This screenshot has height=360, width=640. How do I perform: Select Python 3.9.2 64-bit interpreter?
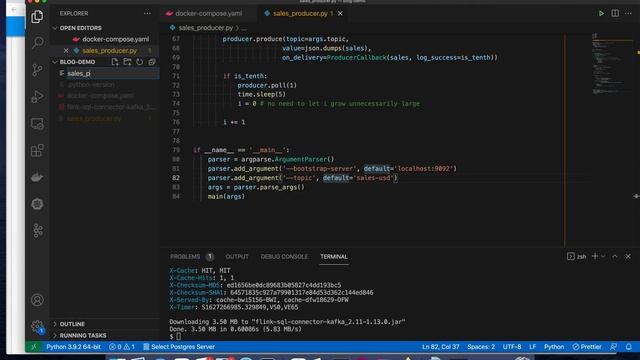tap(73, 347)
